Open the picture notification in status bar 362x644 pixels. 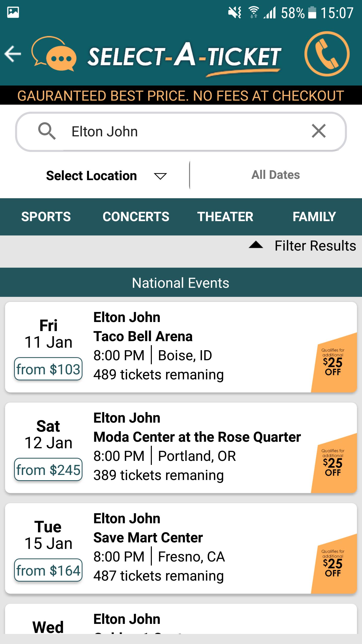click(x=13, y=12)
